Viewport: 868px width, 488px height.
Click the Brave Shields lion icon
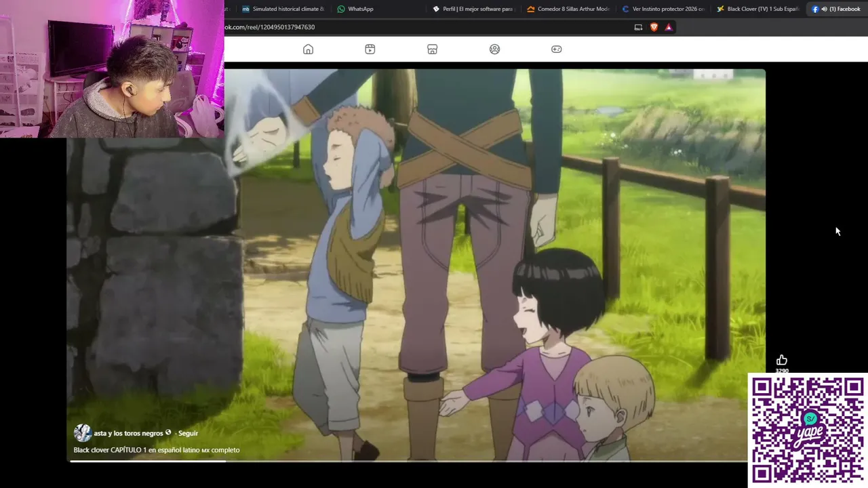pyautogui.click(x=654, y=27)
